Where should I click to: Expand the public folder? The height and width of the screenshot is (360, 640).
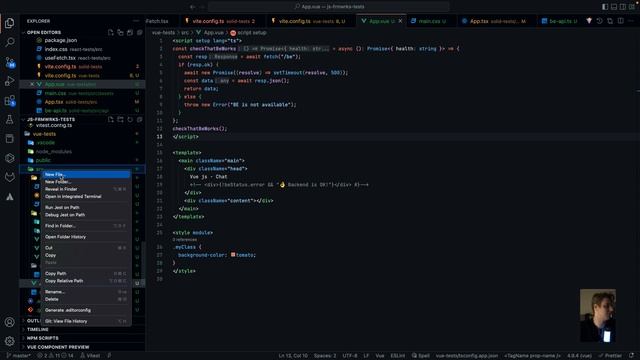[43, 160]
